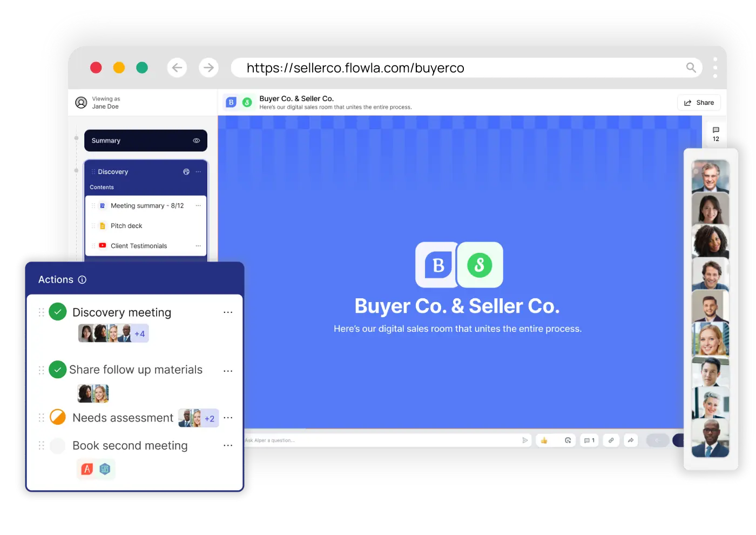Click the teal hexagon icon under Book second meeting
This screenshot has width=756, height=535.
(x=105, y=469)
